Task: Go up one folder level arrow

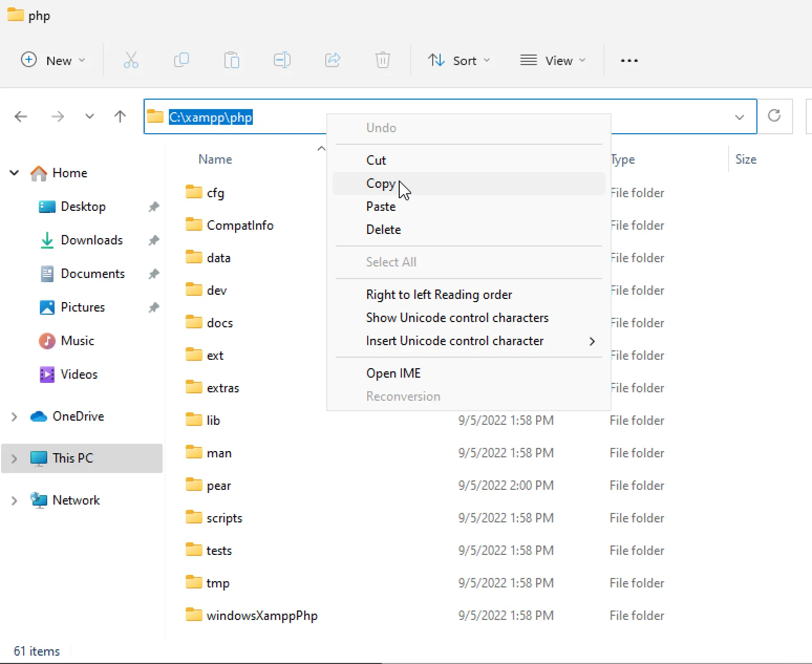Action: click(x=120, y=116)
